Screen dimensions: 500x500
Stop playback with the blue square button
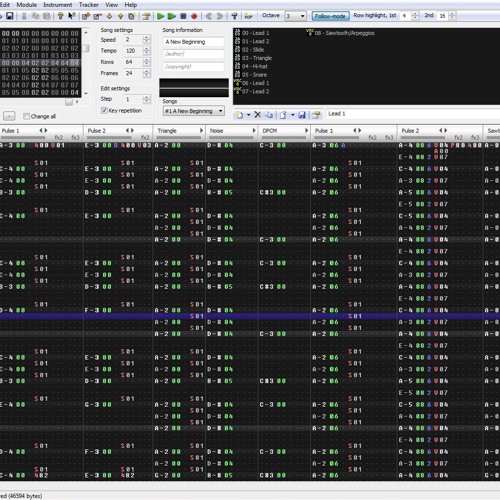click(x=183, y=16)
